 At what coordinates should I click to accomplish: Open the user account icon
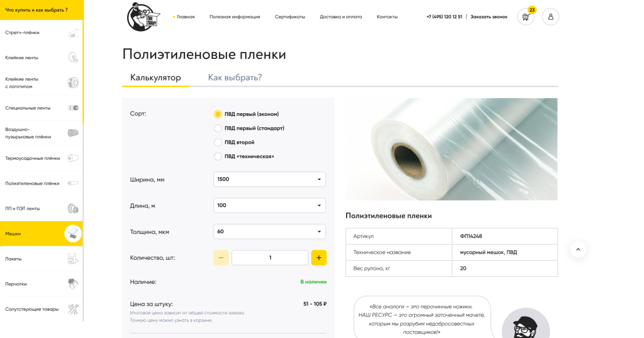(551, 17)
